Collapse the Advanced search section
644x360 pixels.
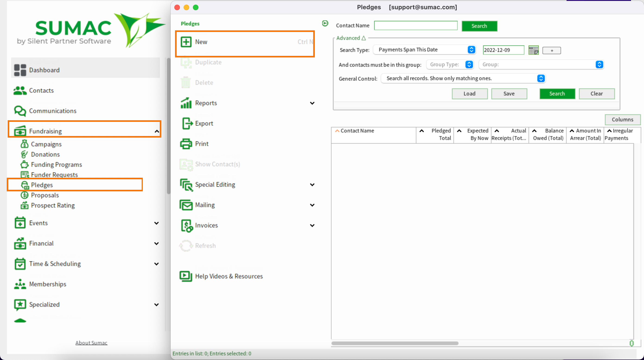351,38
